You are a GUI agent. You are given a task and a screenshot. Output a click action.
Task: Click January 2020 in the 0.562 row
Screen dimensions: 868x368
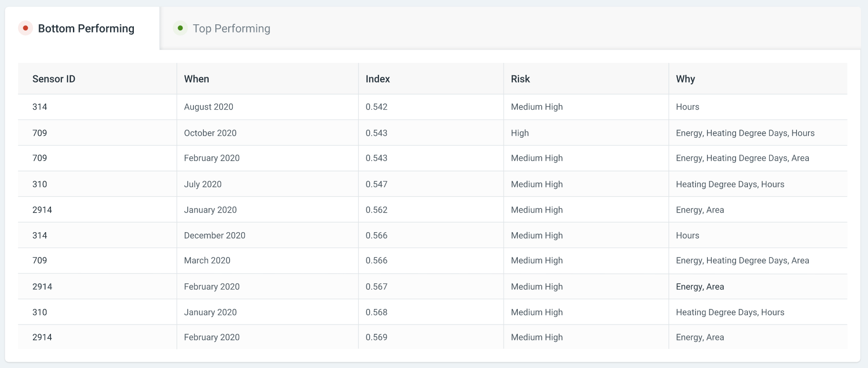coord(210,210)
